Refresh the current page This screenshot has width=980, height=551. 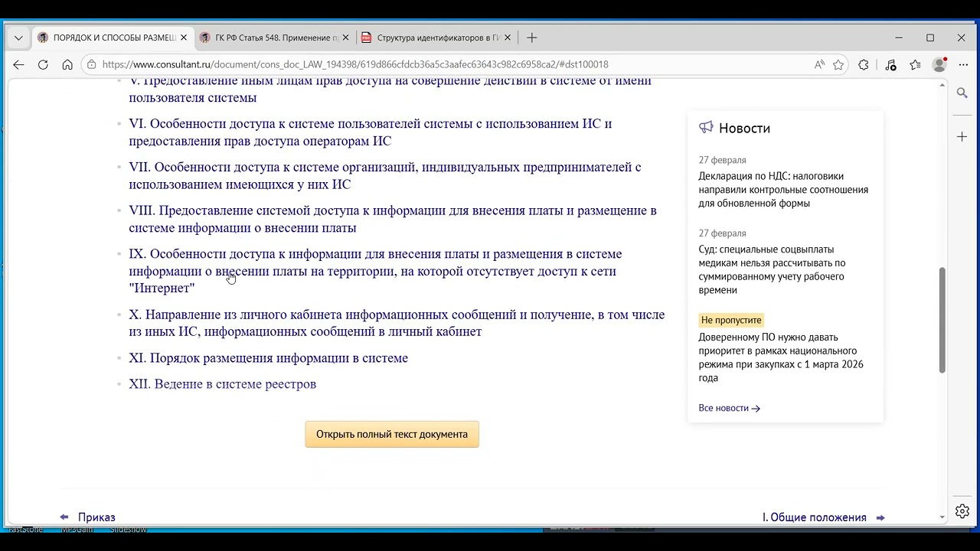43,65
